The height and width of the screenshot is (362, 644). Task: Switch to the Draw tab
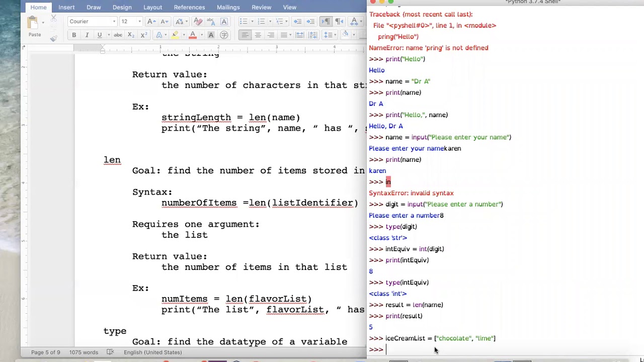tap(94, 7)
